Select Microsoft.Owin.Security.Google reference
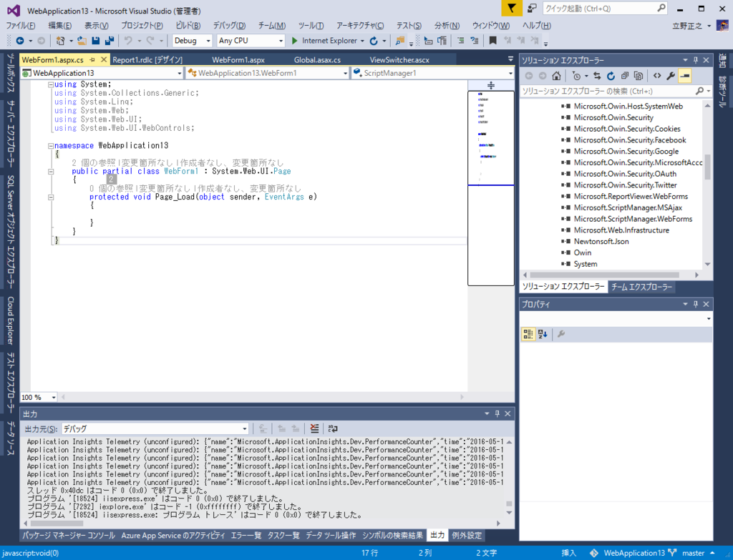The image size is (733, 560). coord(626,152)
